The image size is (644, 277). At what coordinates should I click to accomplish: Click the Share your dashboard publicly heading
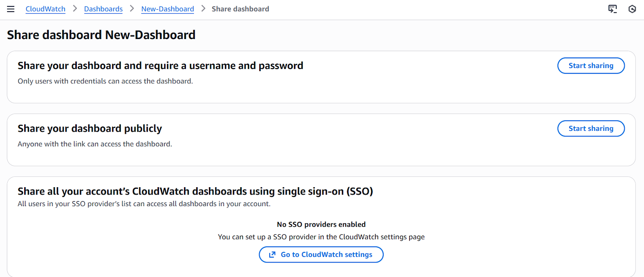pos(90,128)
